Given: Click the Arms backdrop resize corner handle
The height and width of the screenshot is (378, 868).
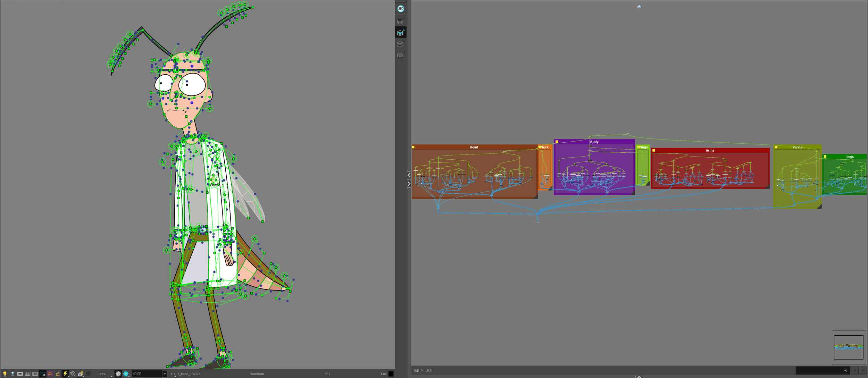Looking at the screenshot, I should (768, 187).
